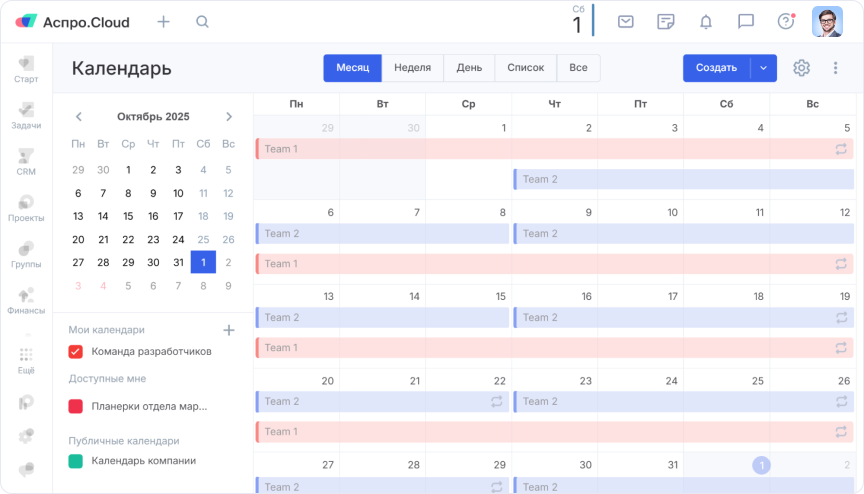Open calendar settings gear icon
The height and width of the screenshot is (494, 864).
[x=801, y=68]
